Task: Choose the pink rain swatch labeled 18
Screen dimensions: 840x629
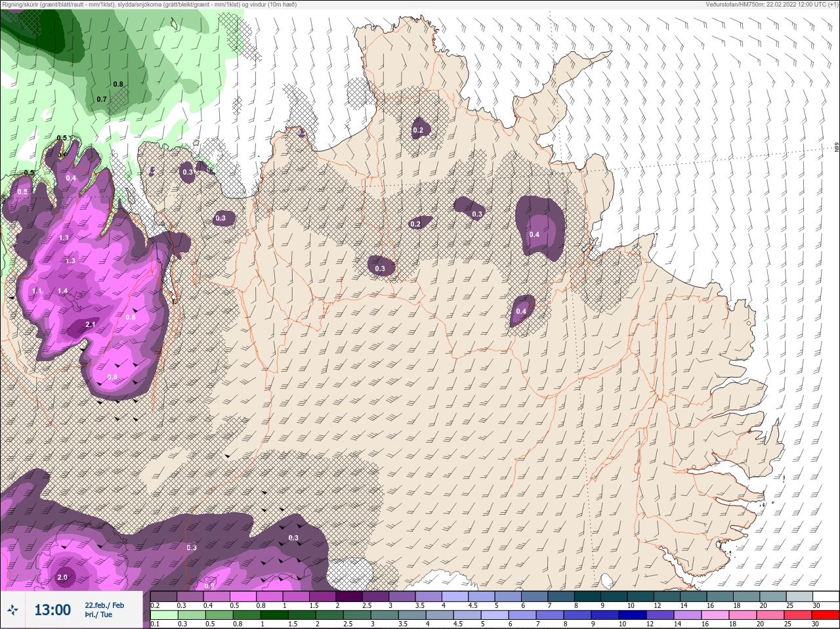Action: tap(744, 615)
